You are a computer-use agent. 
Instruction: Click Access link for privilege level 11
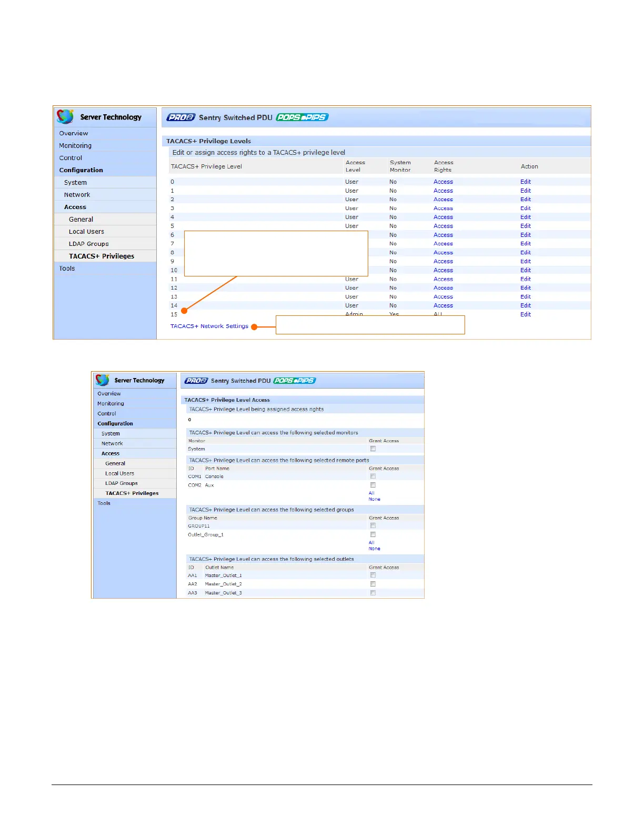tap(443, 279)
